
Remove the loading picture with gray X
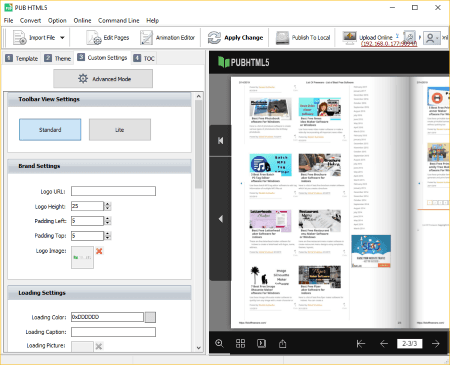pos(99,346)
